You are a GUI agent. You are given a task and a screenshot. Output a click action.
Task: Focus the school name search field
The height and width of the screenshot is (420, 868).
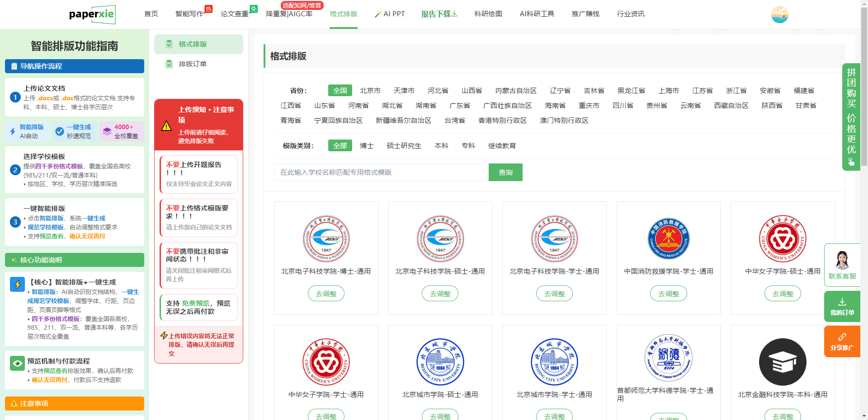tap(381, 173)
